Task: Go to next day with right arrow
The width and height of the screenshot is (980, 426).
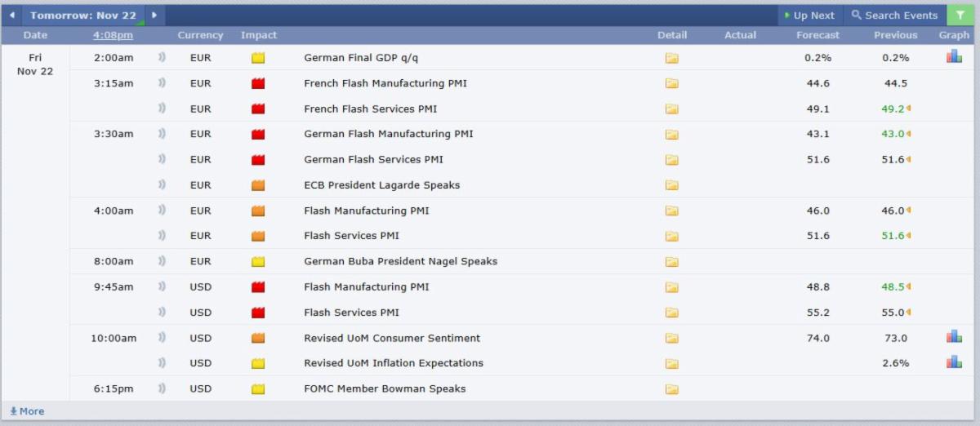Action: pyautogui.click(x=154, y=16)
